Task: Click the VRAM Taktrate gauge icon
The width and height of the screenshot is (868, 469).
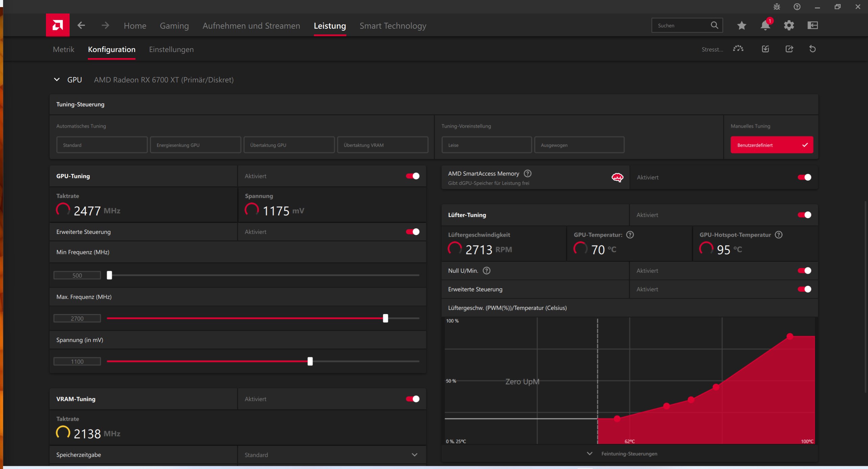Action: [x=63, y=433]
